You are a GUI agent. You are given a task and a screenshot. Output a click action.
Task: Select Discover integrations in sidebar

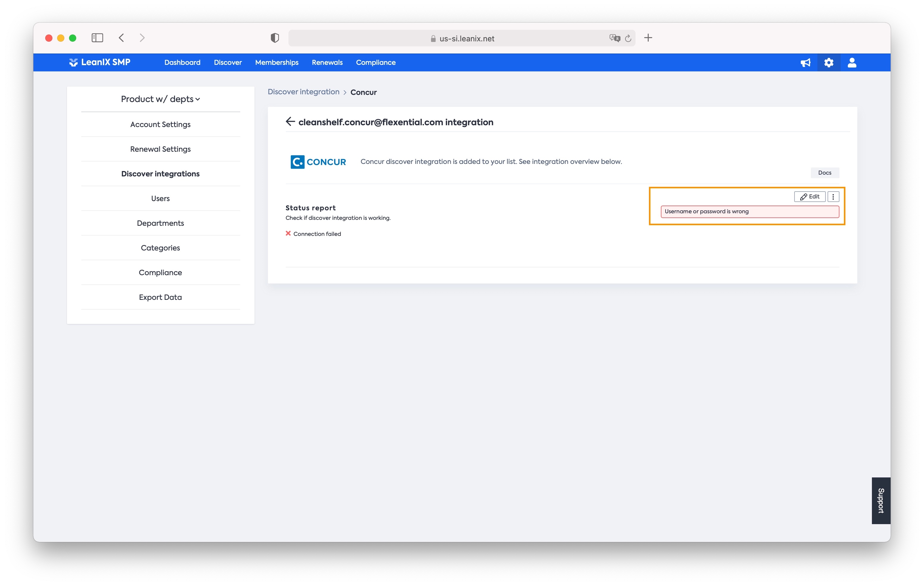click(160, 174)
